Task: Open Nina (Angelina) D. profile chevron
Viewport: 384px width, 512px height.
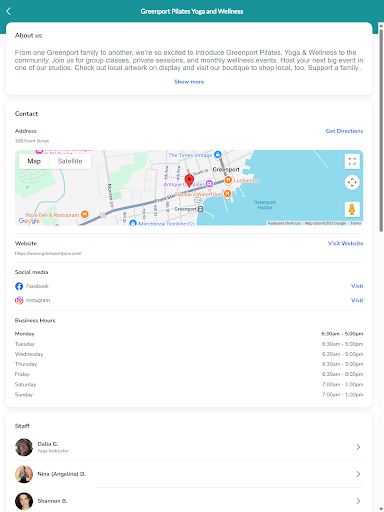Action: 358,474
